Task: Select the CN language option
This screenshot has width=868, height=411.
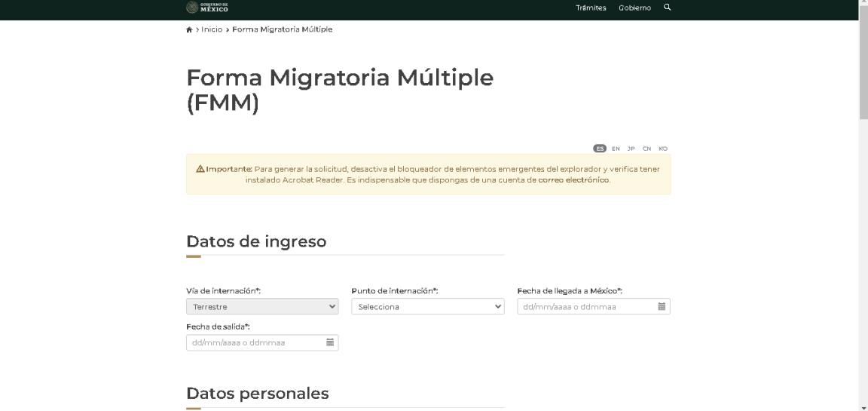Action: point(647,149)
